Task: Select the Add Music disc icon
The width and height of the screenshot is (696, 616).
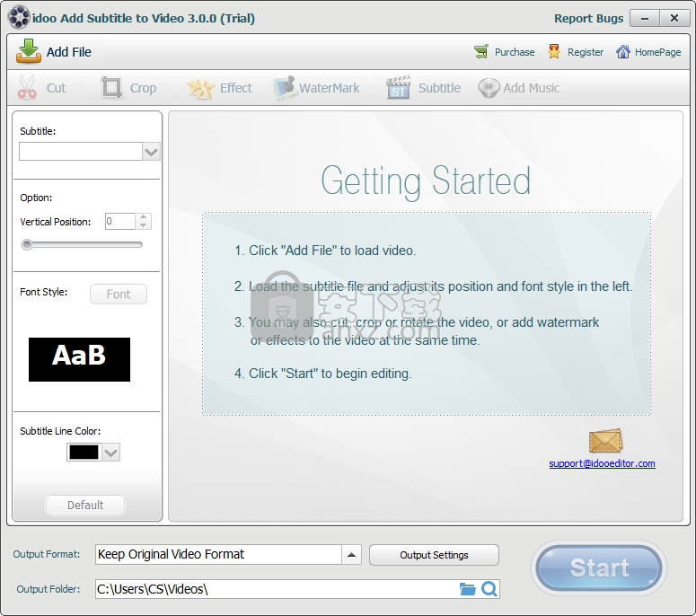Action: point(489,88)
